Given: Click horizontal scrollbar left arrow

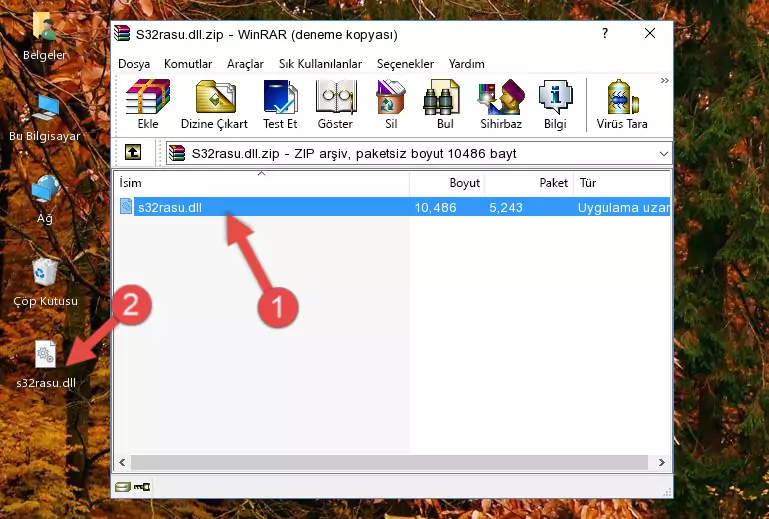Looking at the screenshot, I should pyautogui.click(x=122, y=462).
